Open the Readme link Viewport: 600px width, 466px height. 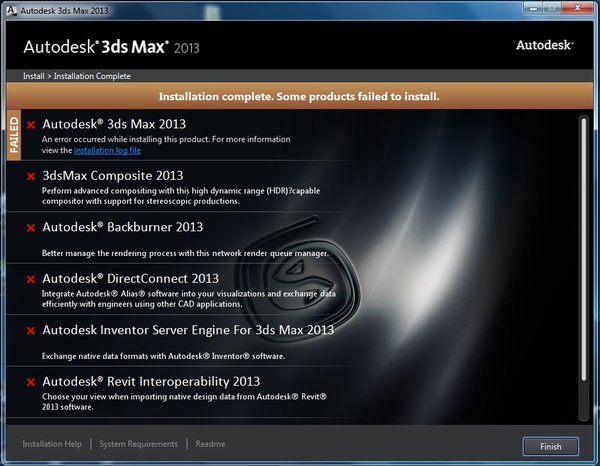(x=210, y=444)
